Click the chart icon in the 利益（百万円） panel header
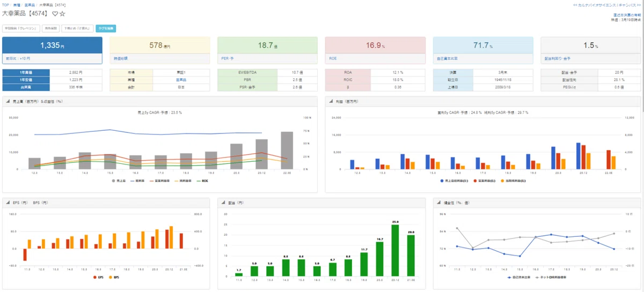Screen dimensions: 644x292 point(331,101)
